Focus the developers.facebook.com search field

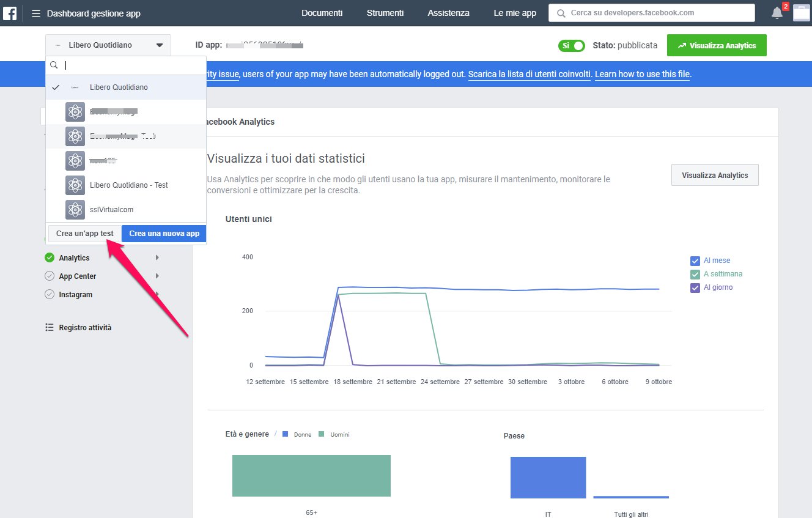(x=657, y=13)
